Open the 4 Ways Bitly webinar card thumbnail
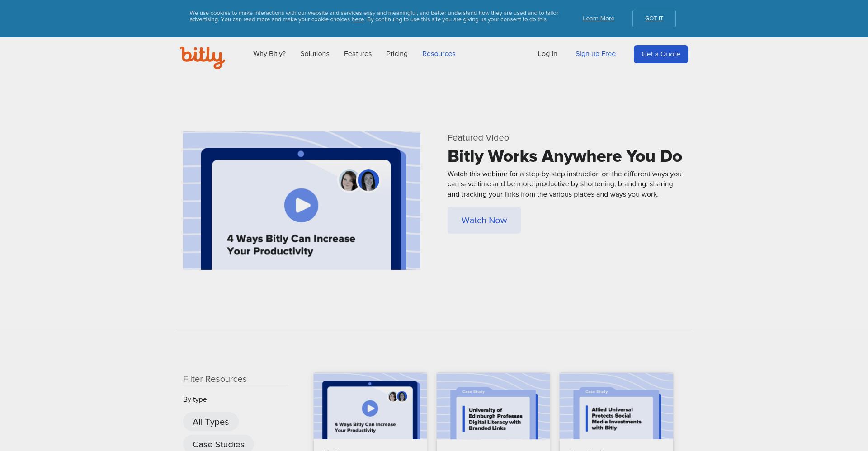This screenshot has width=868, height=451. tap(370, 406)
